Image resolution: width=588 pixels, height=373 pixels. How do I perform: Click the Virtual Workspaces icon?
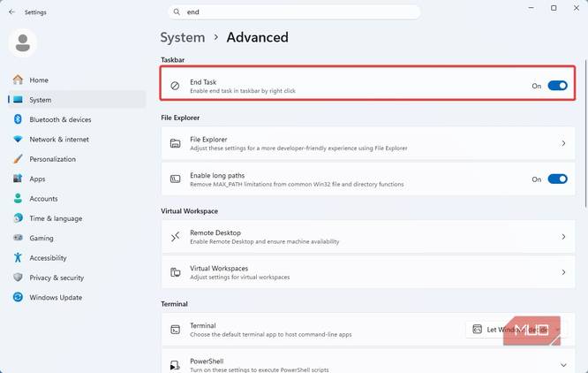175,272
